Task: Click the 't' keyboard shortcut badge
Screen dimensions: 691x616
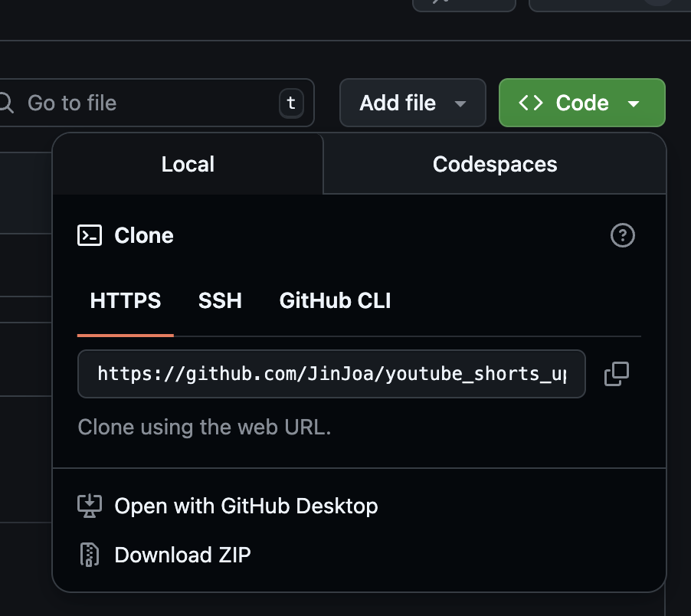Action: tap(291, 103)
